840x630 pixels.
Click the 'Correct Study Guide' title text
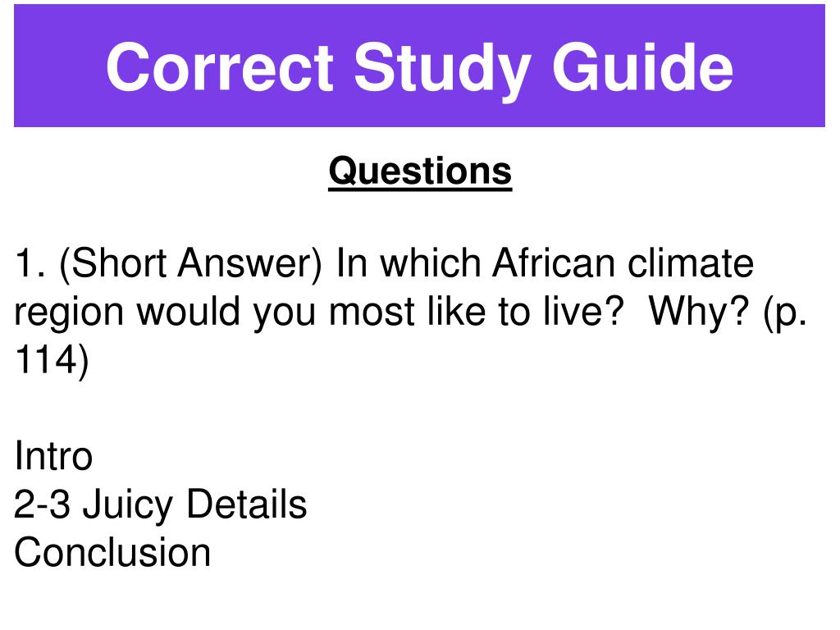[x=419, y=69]
